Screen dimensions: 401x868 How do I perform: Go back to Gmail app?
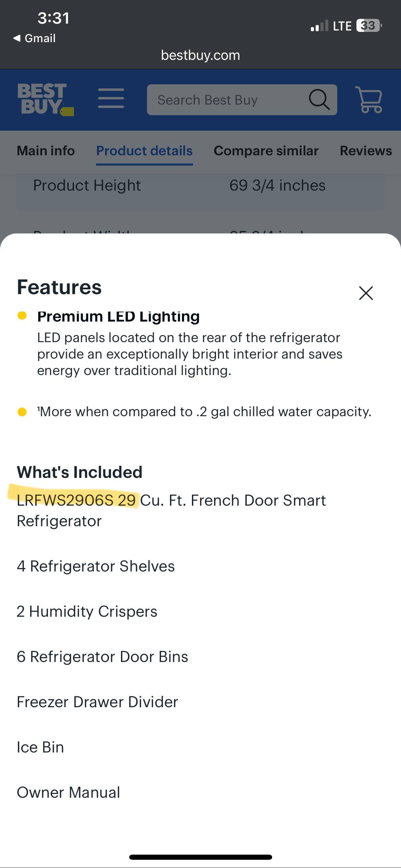(35, 38)
